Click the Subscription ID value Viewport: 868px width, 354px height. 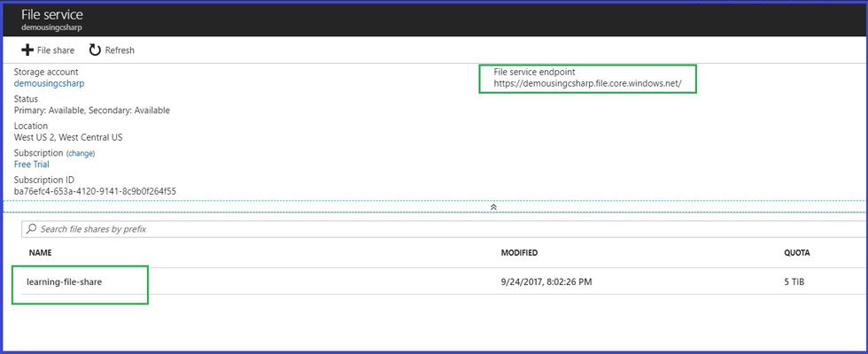[96, 191]
